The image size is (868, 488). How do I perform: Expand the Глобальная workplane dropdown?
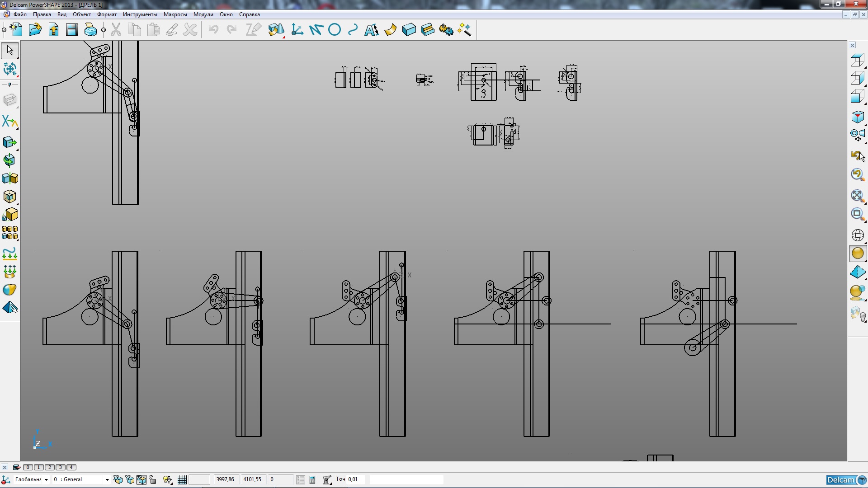point(46,480)
